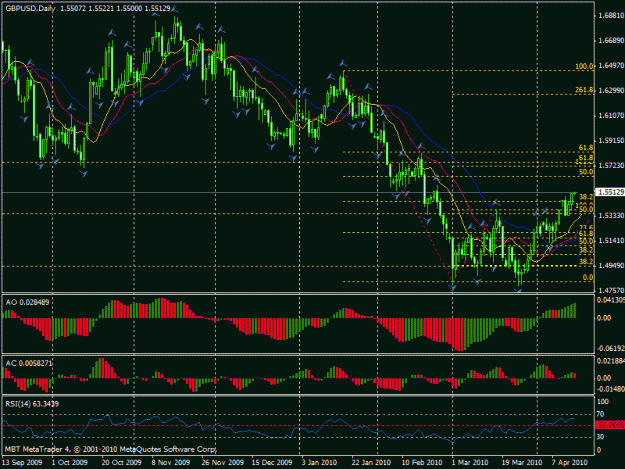The image size is (625, 469).
Task: Click the 13 Sep 2009 date label
Action: pyautogui.click(x=22, y=462)
